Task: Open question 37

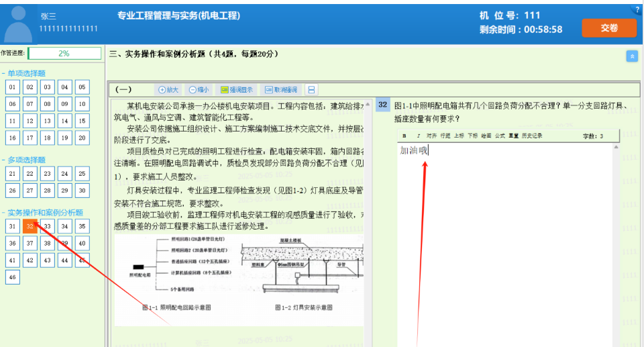Action: click(x=30, y=244)
